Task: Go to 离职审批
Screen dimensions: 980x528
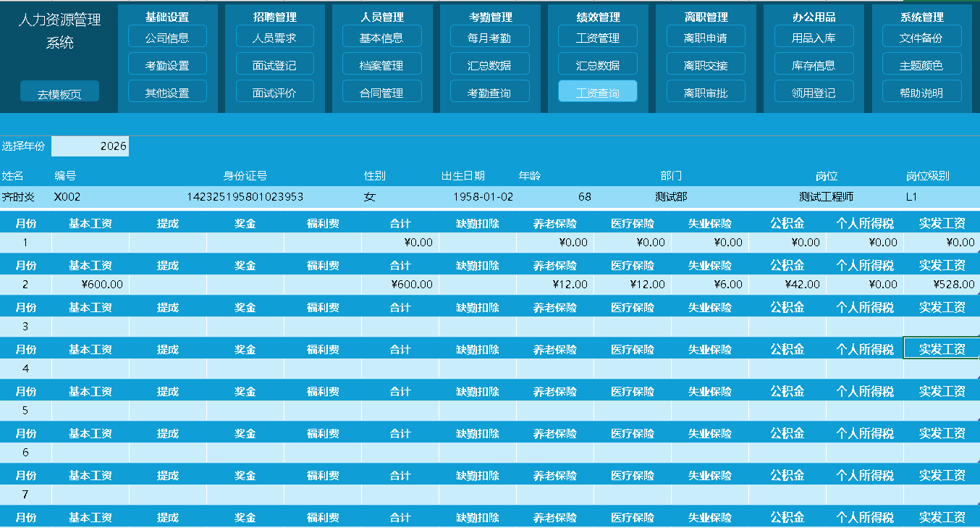Action: (706, 93)
